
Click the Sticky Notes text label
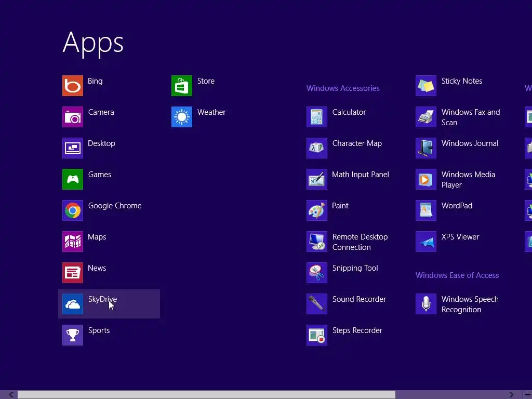click(x=462, y=81)
